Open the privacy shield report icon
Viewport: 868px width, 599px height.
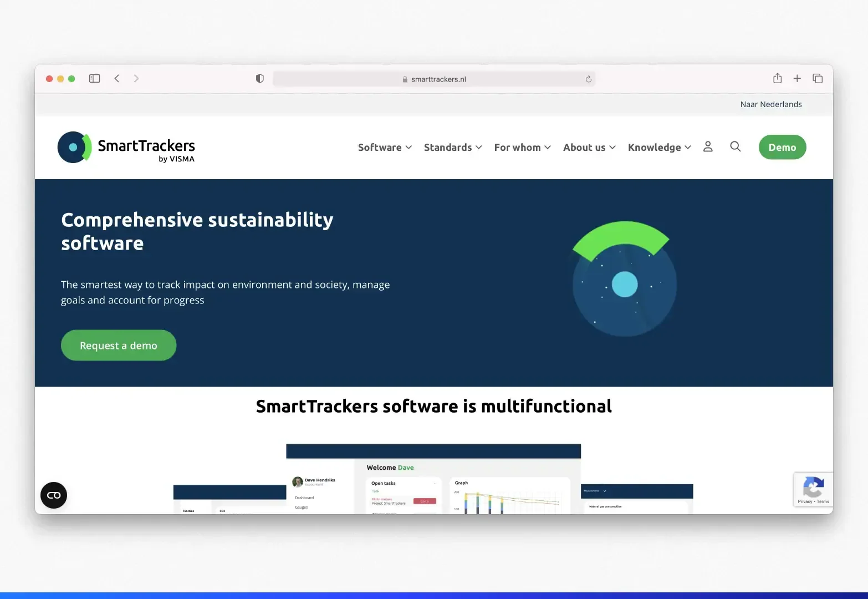(259, 79)
